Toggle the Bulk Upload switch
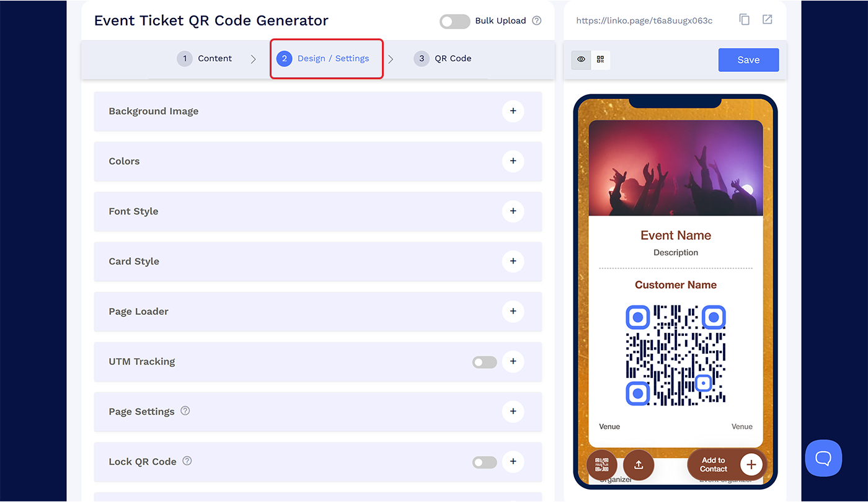 (455, 21)
